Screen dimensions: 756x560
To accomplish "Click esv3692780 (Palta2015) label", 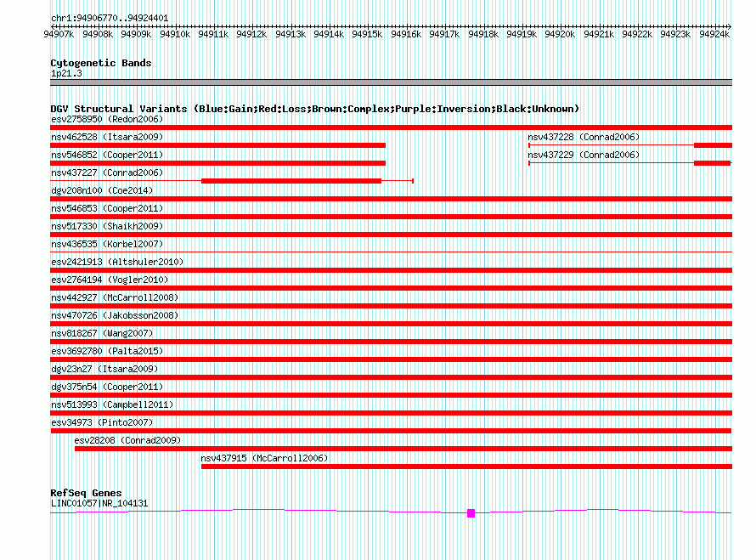I will [x=107, y=351].
